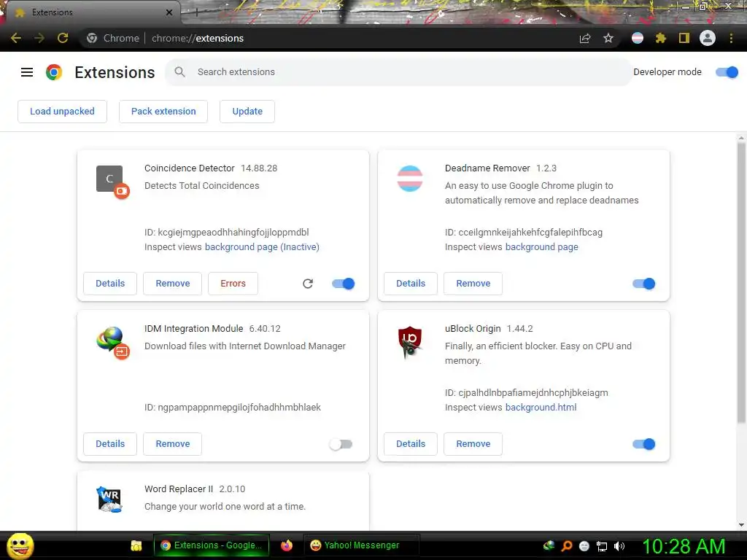Click the orange magnifier tray icon
The image size is (747, 560).
(x=566, y=546)
